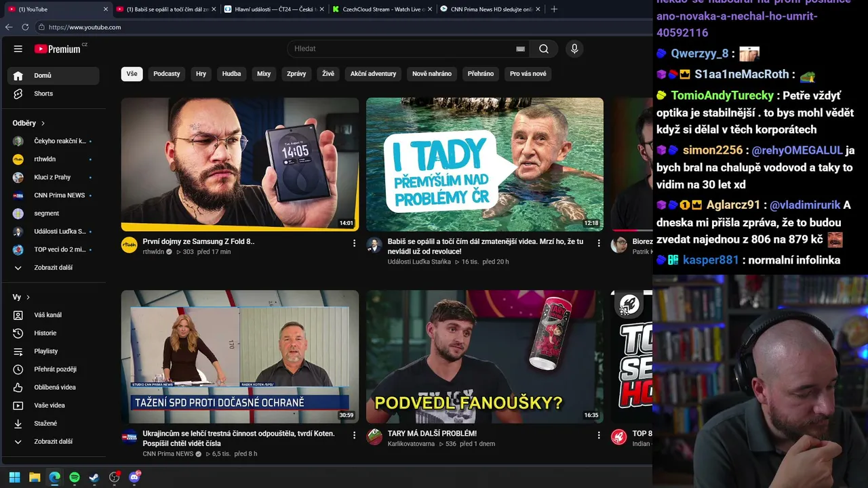
Task: Expand the Vy section
Action: point(21,297)
